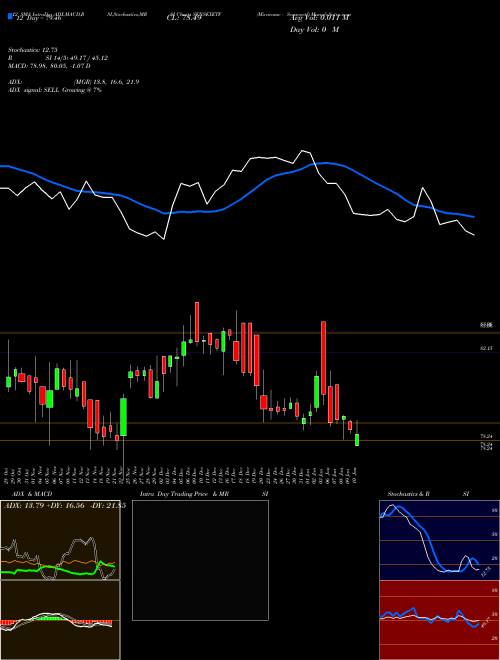
Task: Click the red RSI indicator chart
Action: point(439,620)
